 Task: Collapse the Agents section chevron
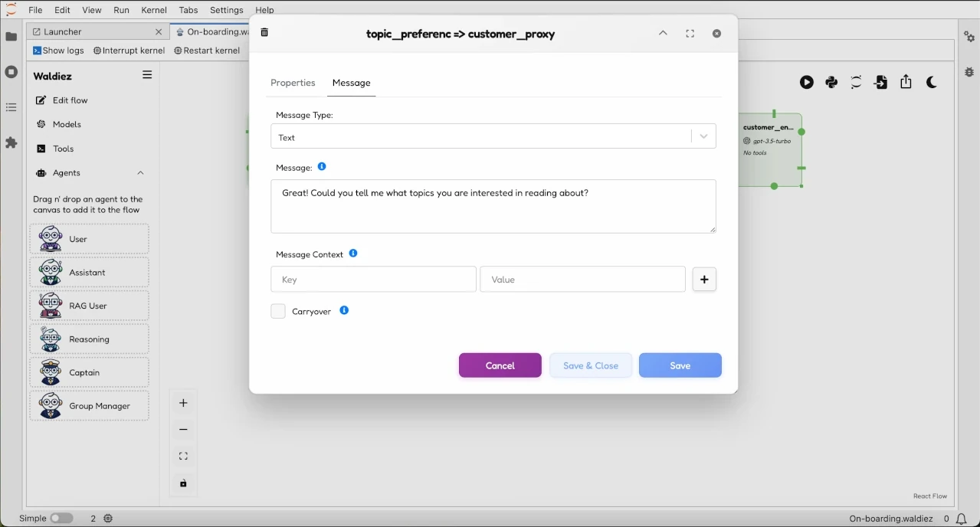[140, 173]
